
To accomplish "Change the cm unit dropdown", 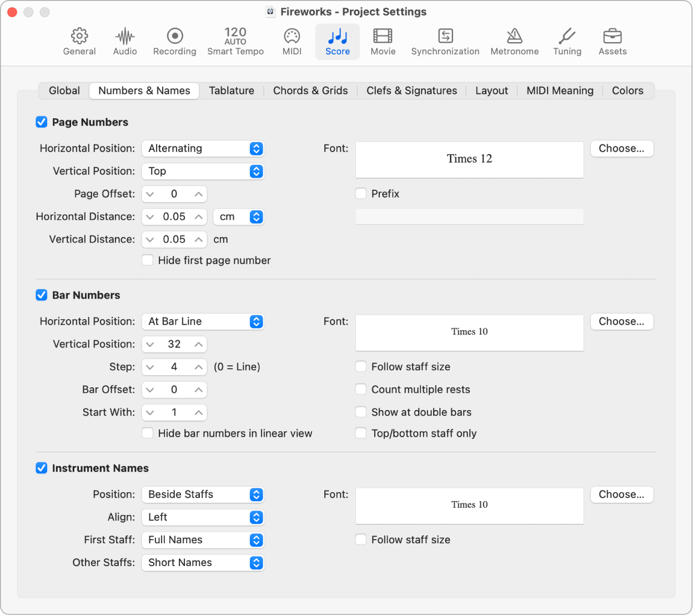I will click(239, 216).
